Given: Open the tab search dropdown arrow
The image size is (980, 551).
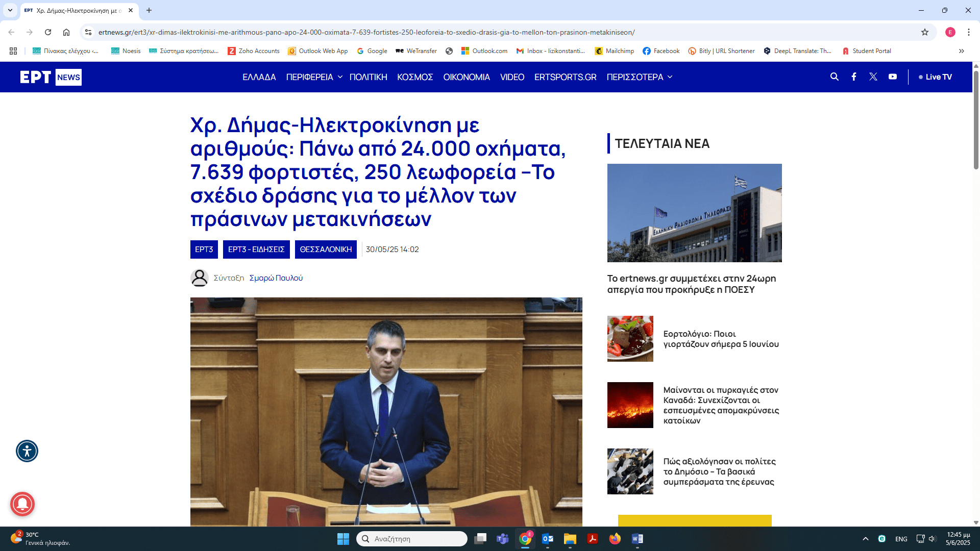Looking at the screenshot, I should (10, 10).
